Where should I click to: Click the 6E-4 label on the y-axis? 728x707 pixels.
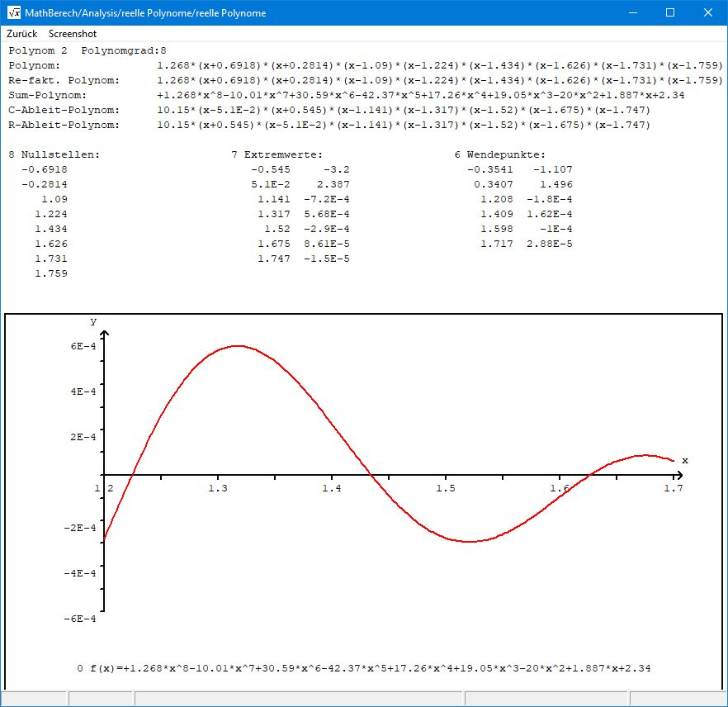pyautogui.click(x=83, y=346)
